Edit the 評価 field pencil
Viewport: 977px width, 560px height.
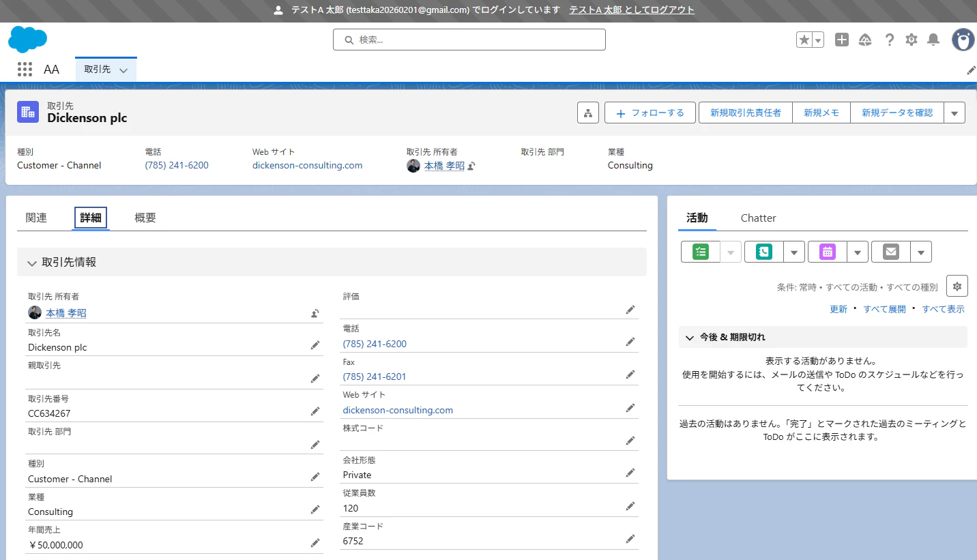tap(630, 310)
